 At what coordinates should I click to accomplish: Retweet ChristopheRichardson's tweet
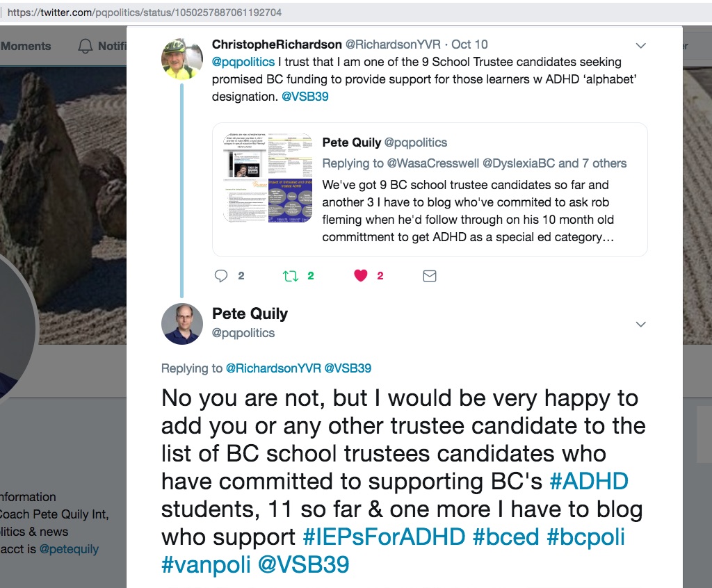[291, 276]
